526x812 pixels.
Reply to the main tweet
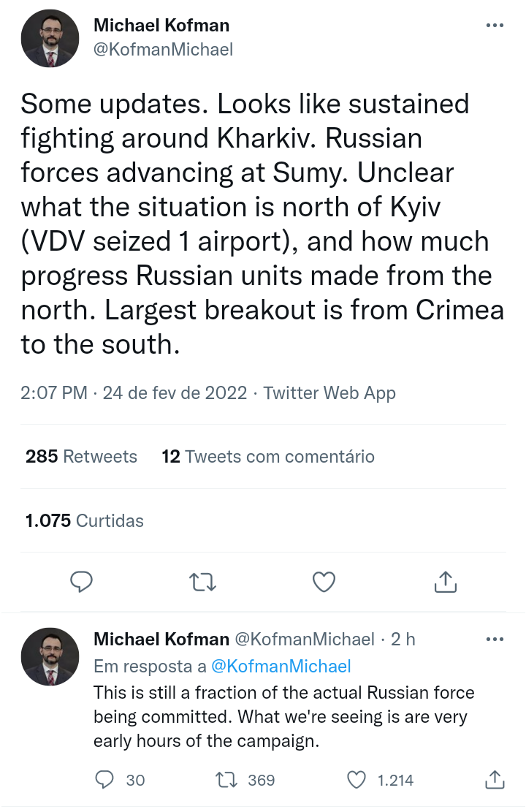pyautogui.click(x=81, y=582)
